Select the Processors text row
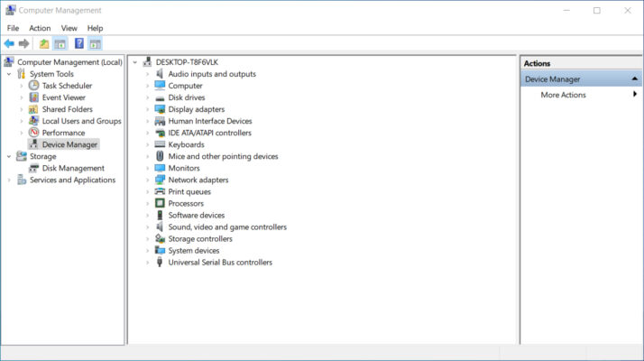Image resolution: width=644 pixels, height=361 pixels. (186, 204)
